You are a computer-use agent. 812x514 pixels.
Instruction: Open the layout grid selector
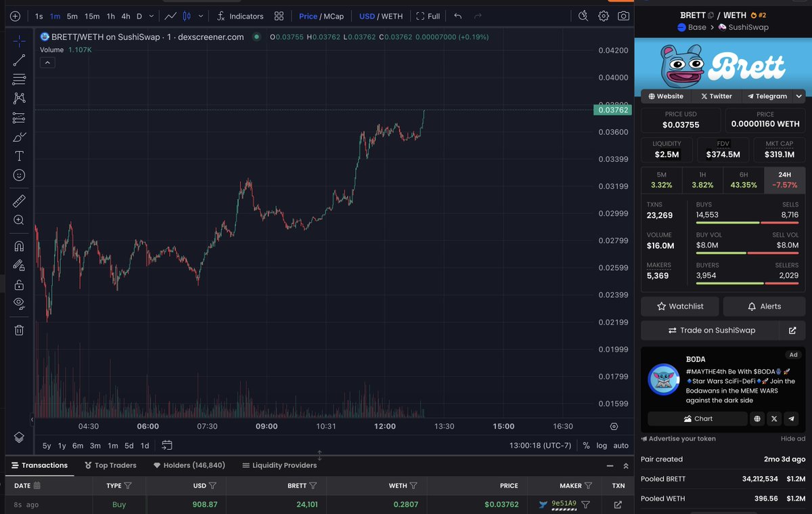pyautogui.click(x=279, y=16)
